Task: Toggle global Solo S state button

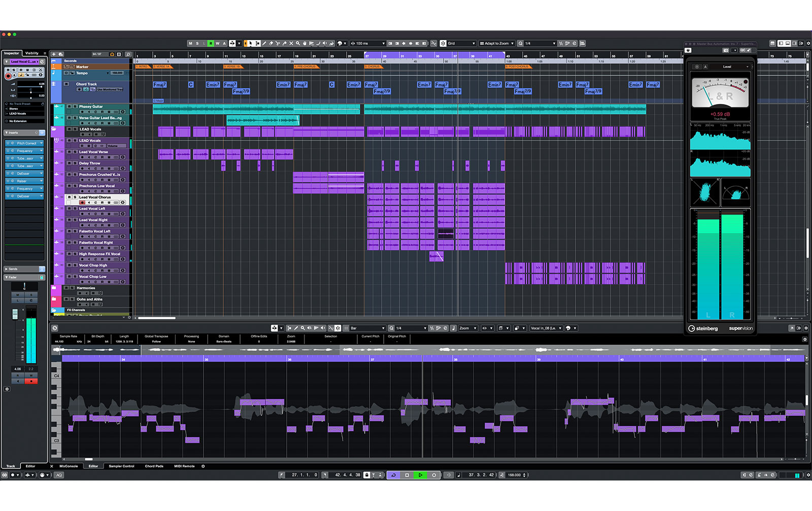Action: (197, 43)
